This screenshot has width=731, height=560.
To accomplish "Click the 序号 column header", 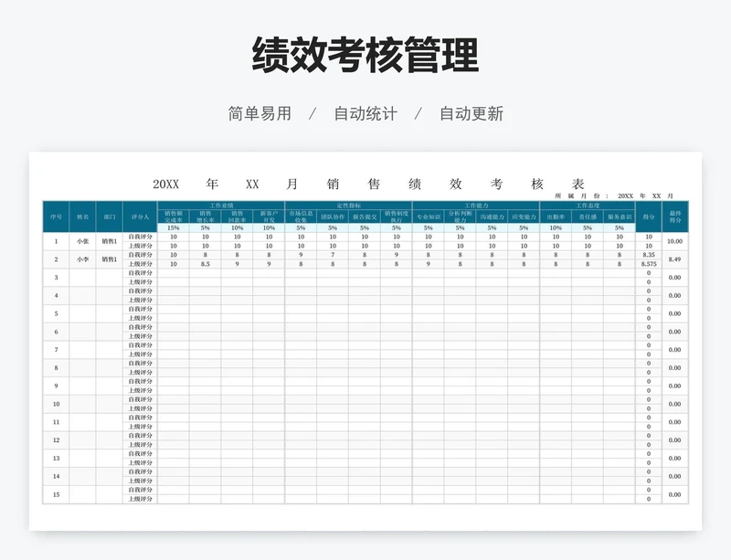I will tap(56, 217).
